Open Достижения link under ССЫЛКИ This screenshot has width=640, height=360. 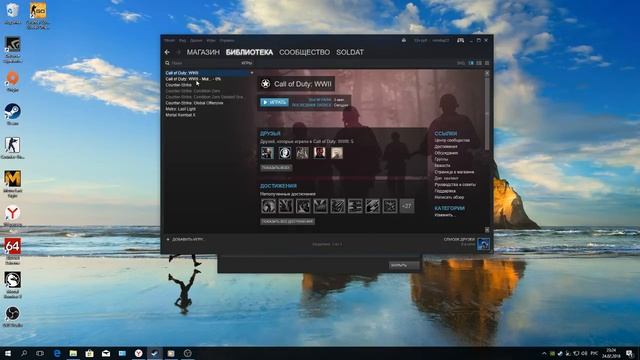tap(446, 147)
